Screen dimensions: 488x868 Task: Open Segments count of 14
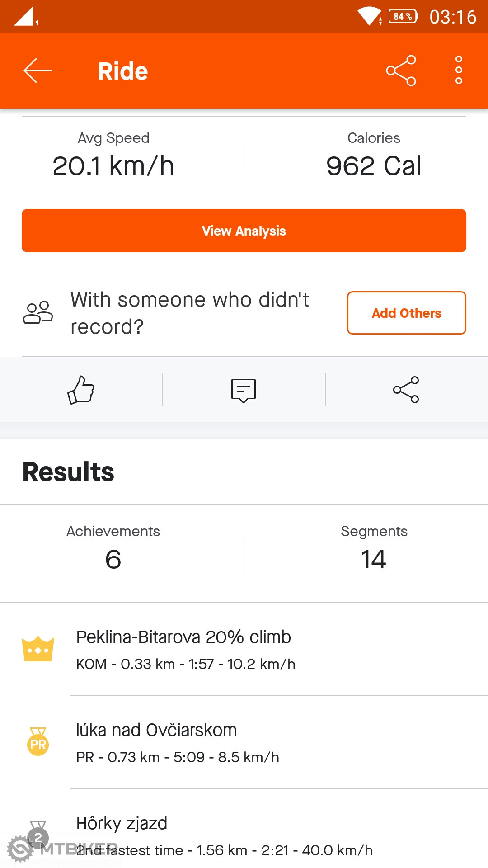click(x=374, y=549)
